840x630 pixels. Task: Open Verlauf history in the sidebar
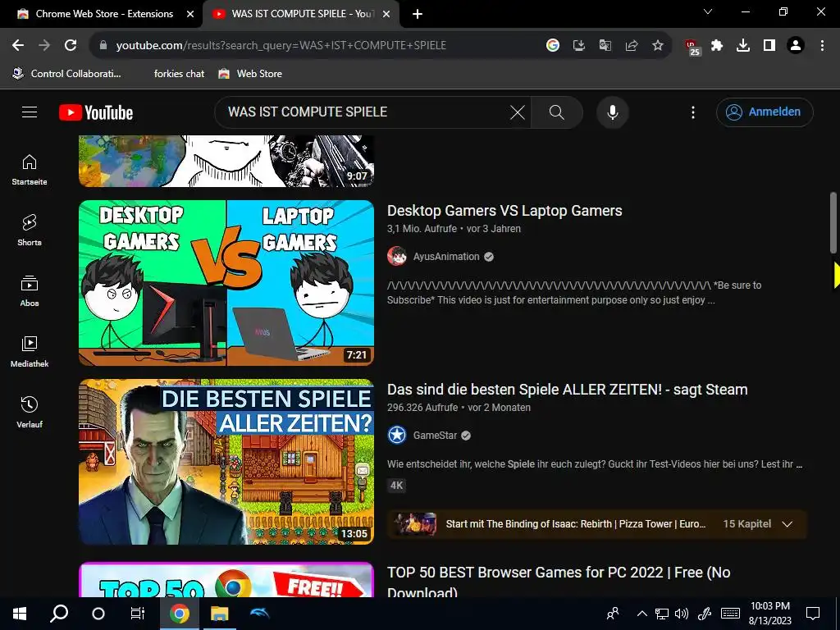[30, 412]
